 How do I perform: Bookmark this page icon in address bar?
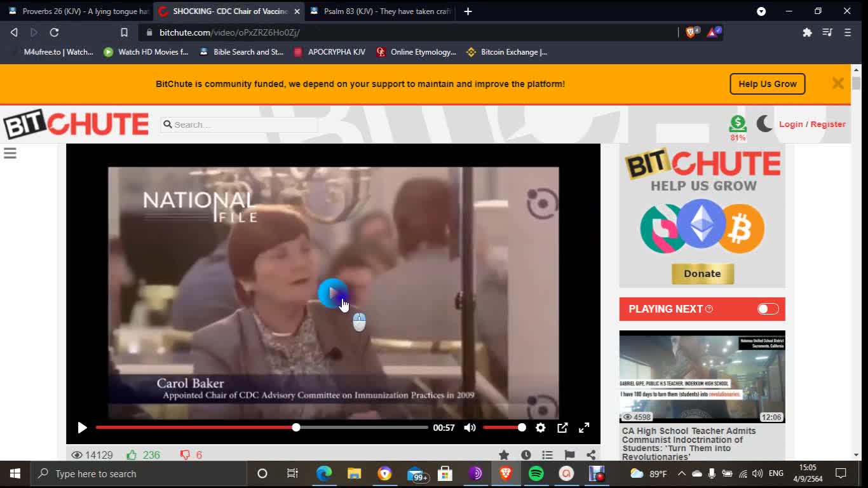tap(124, 32)
